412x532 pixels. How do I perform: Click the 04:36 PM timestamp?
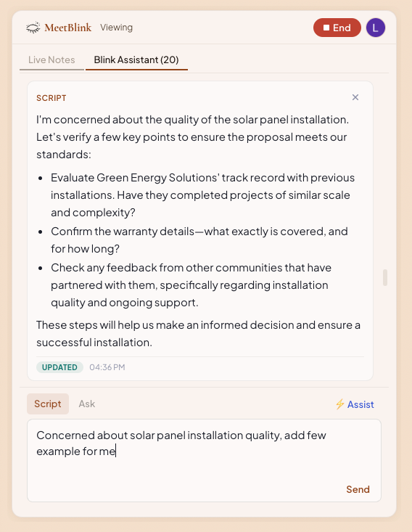click(x=107, y=367)
